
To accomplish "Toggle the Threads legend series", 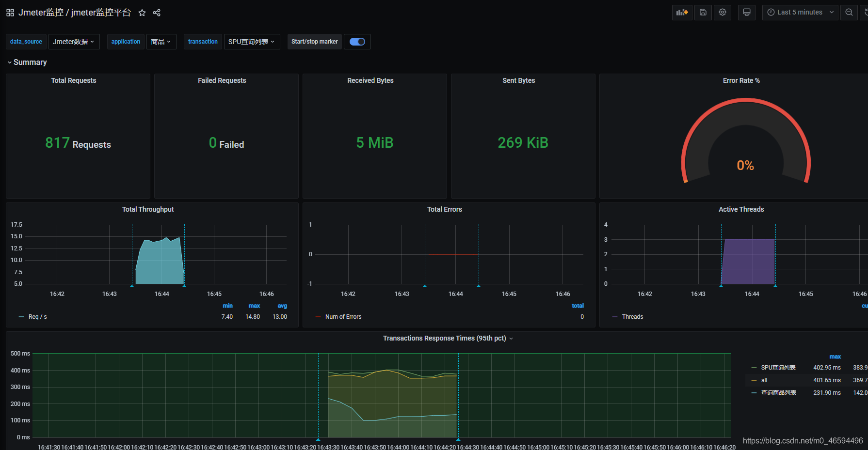I will (633, 317).
